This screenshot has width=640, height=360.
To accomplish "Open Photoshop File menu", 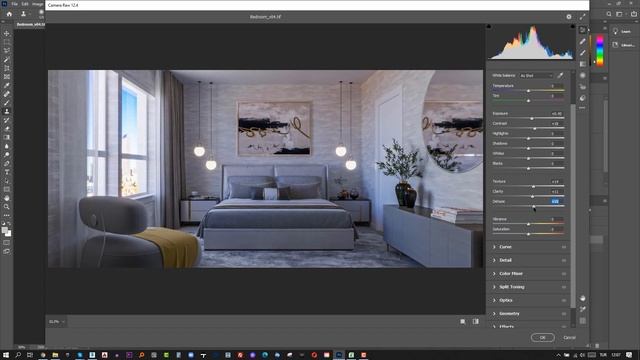I will point(14,4).
